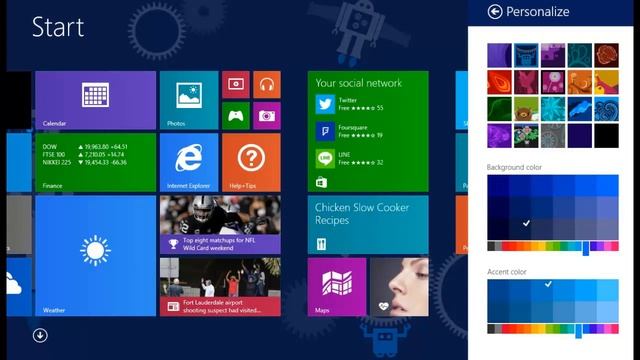The width and height of the screenshot is (640, 360).
Task: Open the Weather tile
Action: 96,256
